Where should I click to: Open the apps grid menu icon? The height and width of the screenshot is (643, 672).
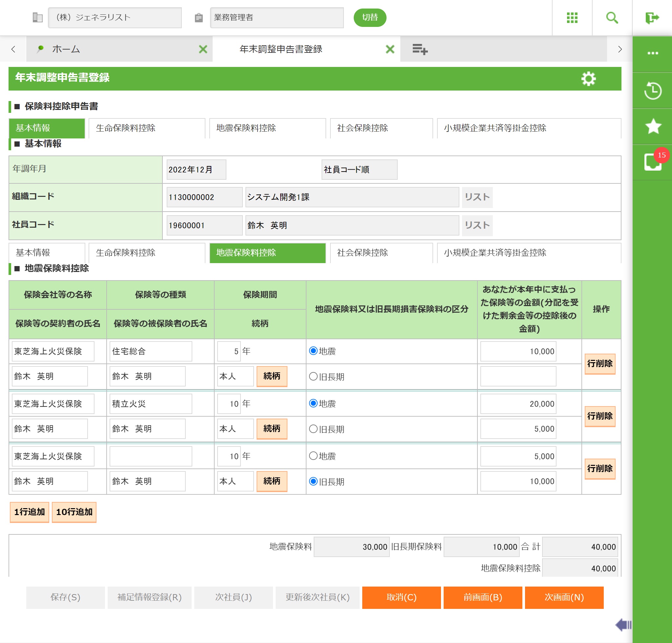coord(572,17)
